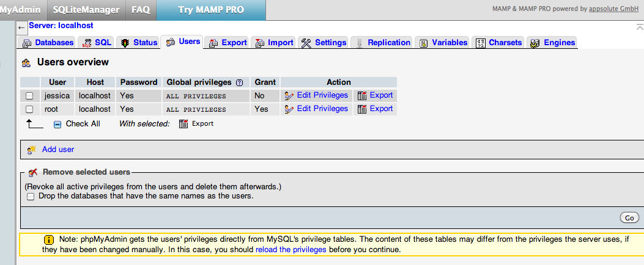
Task: Open the appsolute GmbH link
Action: pos(613,8)
